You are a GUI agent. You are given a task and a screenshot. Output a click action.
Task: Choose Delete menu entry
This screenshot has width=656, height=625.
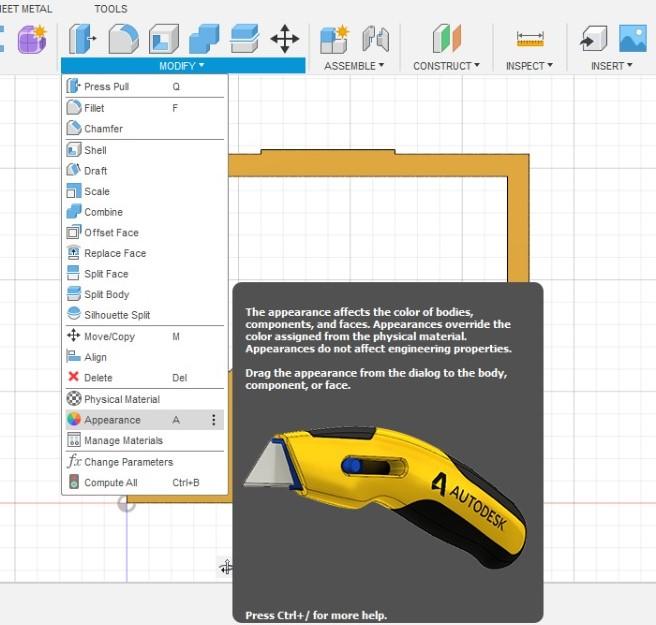tap(144, 377)
